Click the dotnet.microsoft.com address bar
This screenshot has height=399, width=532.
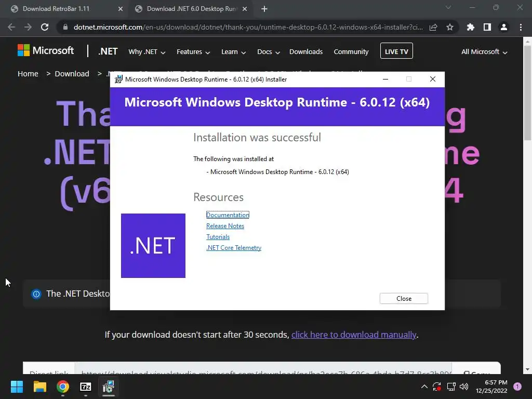(248, 27)
